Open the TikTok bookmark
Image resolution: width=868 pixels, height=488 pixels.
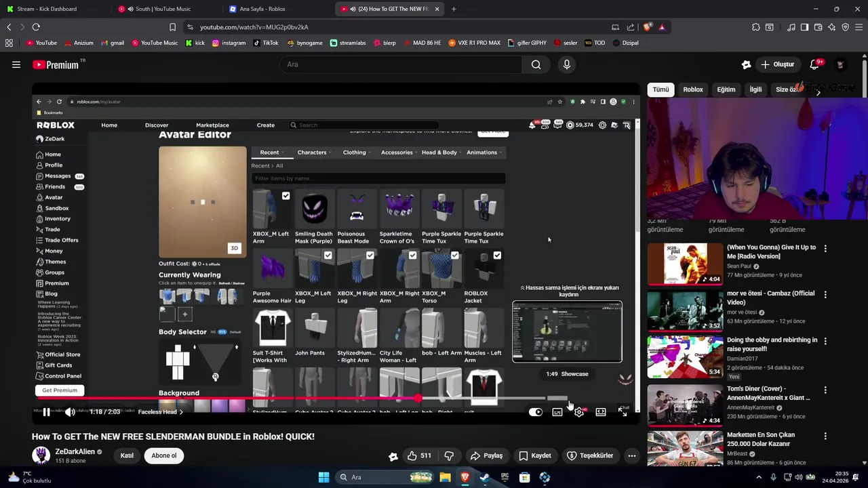[x=266, y=43]
